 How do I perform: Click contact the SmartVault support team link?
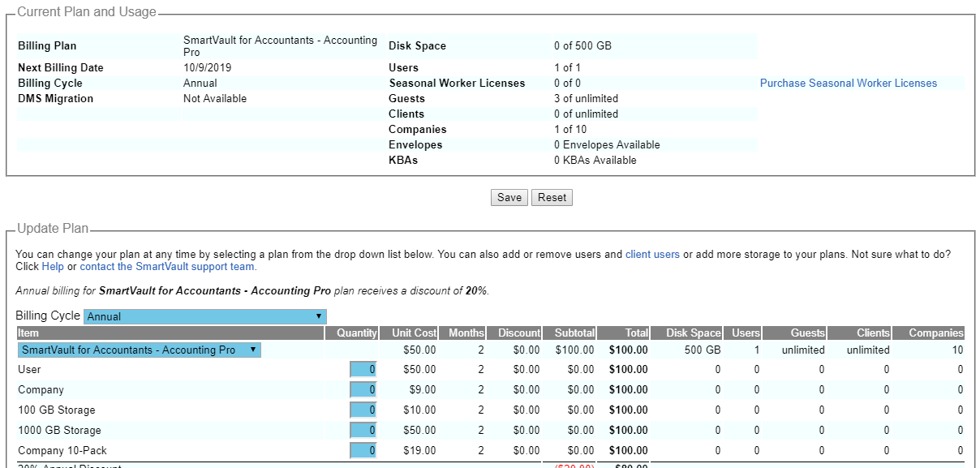point(167,267)
